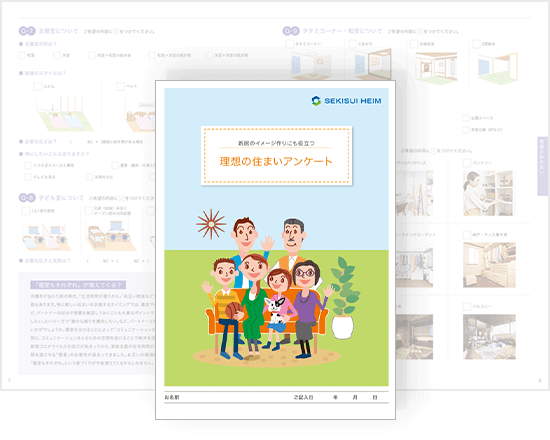Click the tatami corner room illustration

click(311, 66)
